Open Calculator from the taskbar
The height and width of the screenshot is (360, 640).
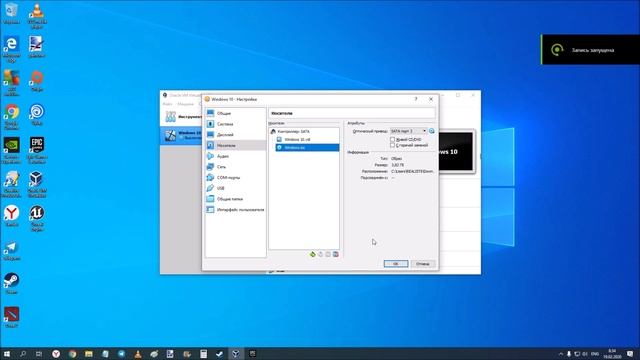(203, 354)
